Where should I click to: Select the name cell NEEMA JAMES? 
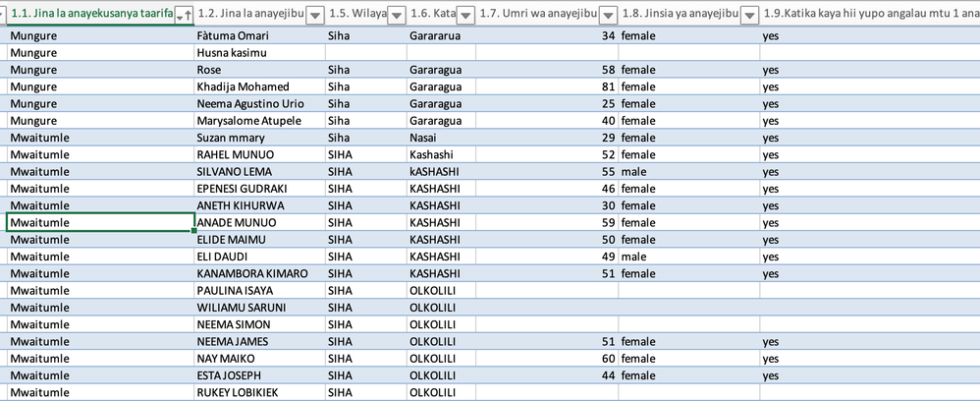(259, 342)
